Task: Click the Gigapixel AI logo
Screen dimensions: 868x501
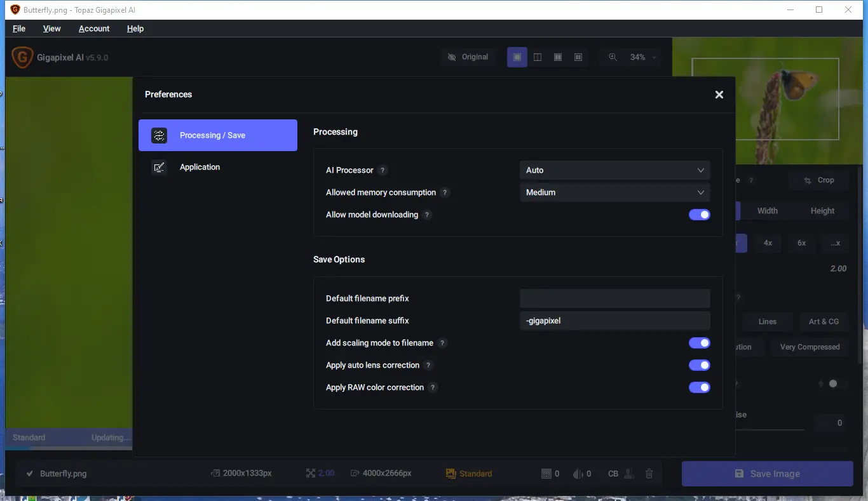Action: tap(22, 57)
